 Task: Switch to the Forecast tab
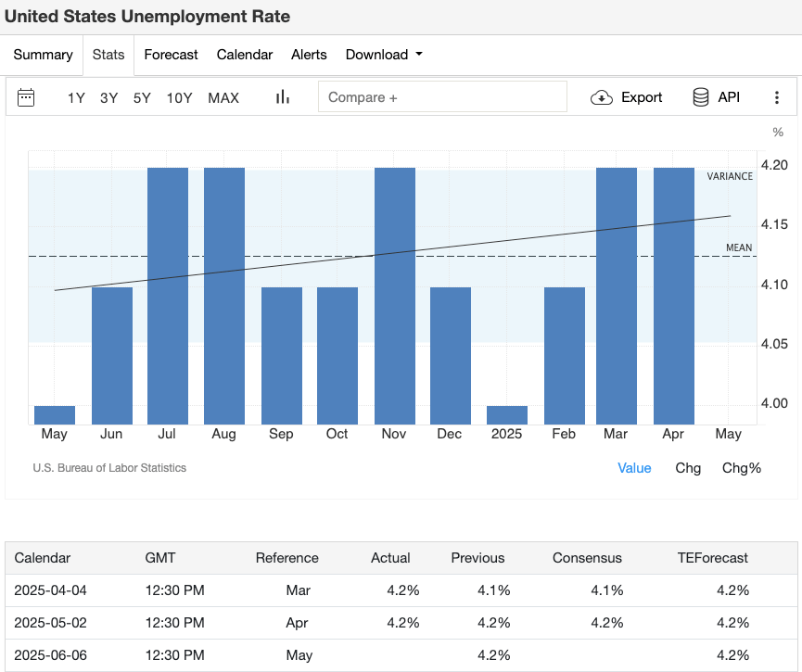[171, 55]
